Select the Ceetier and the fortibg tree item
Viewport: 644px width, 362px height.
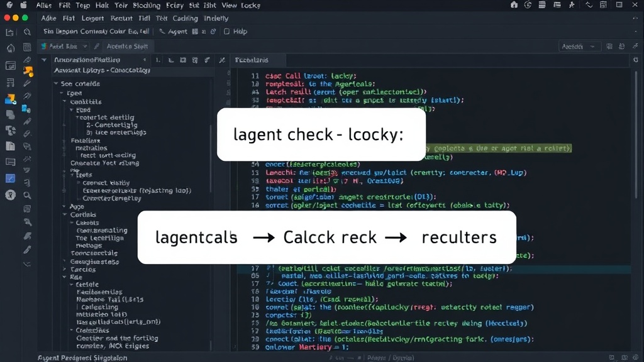point(117,338)
